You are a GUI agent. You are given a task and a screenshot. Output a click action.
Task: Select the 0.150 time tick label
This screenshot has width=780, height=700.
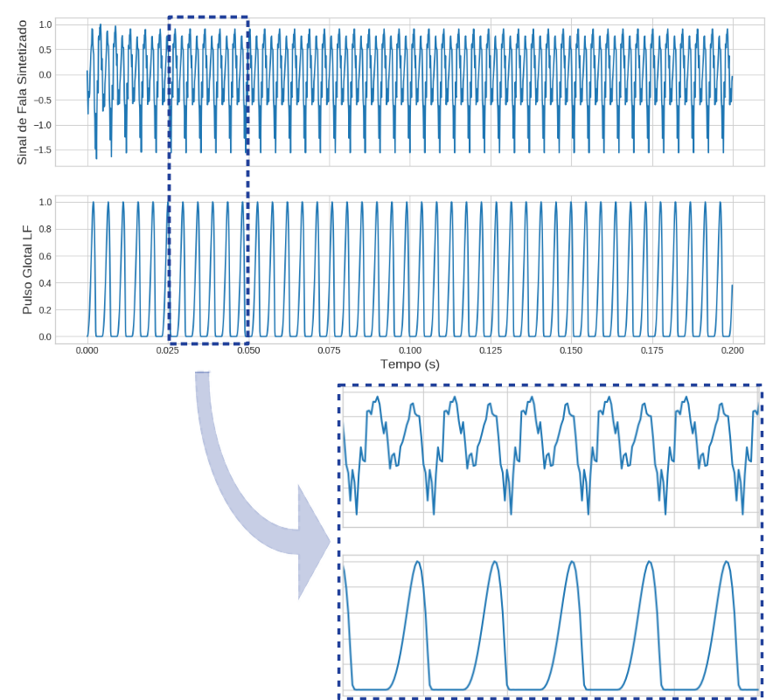pos(571,350)
